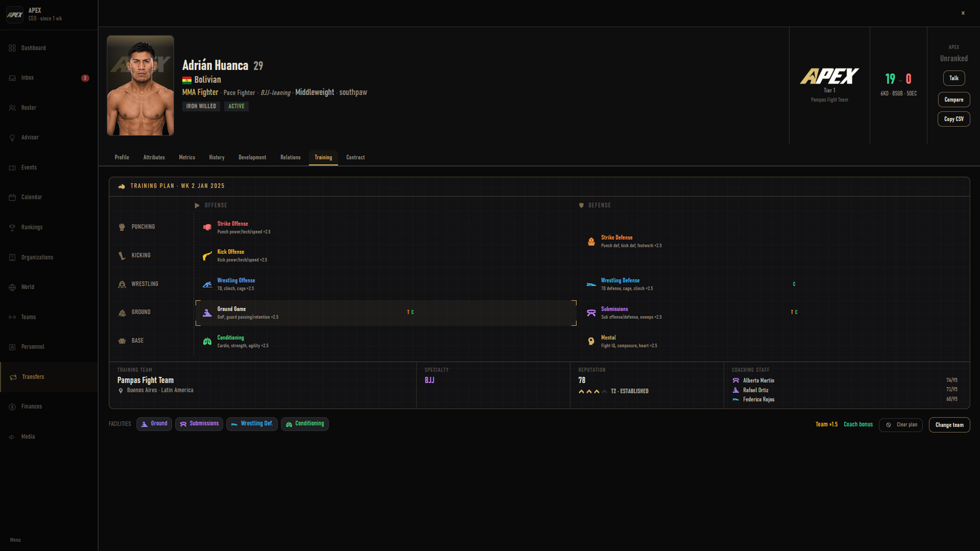Image resolution: width=980 pixels, height=551 pixels.
Task: Click Adrián Huanca's portrait thumbnail
Action: pyautogui.click(x=140, y=86)
